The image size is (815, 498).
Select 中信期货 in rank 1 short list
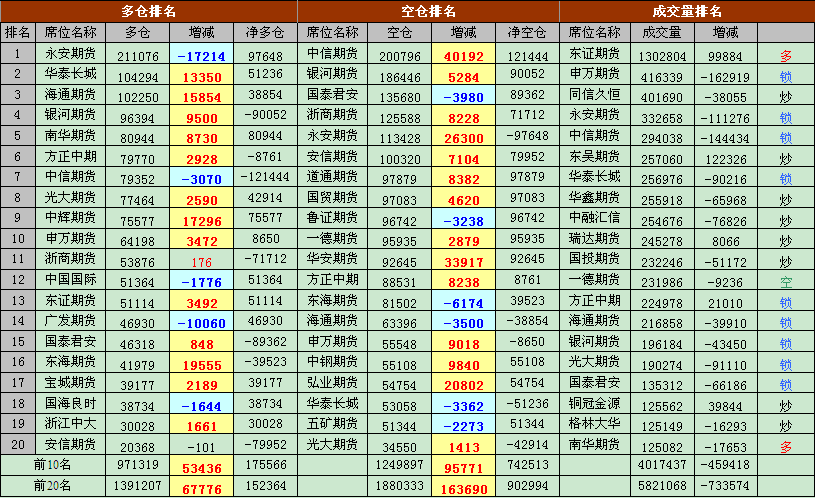pos(333,54)
